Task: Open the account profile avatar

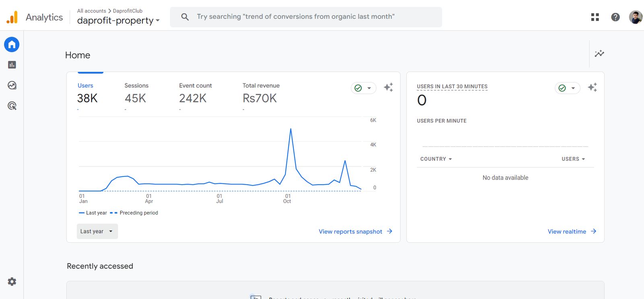Action: pyautogui.click(x=636, y=17)
